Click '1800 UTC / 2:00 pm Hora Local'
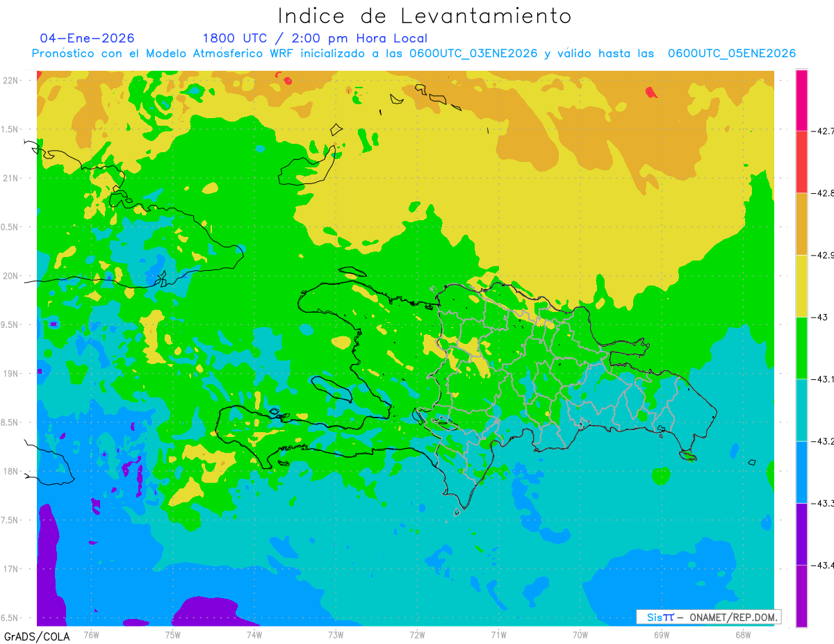The width and height of the screenshot is (834, 644). tap(315, 38)
